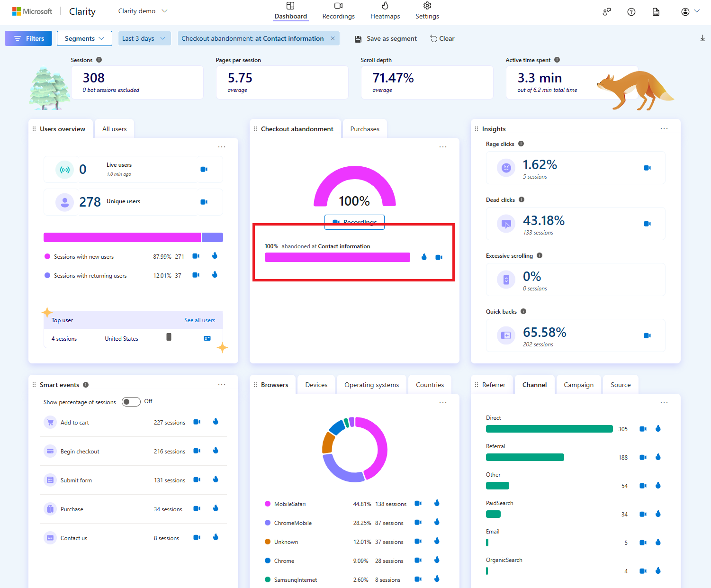Open heatmap for Other channel

tap(658, 486)
